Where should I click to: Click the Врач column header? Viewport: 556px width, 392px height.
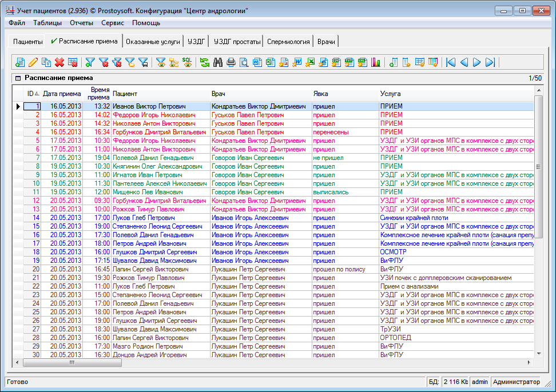coord(217,94)
